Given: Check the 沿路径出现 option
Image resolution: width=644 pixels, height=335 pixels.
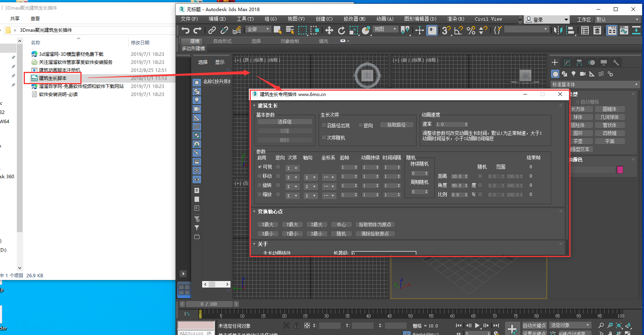Looking at the screenshot, I should coord(324,125).
